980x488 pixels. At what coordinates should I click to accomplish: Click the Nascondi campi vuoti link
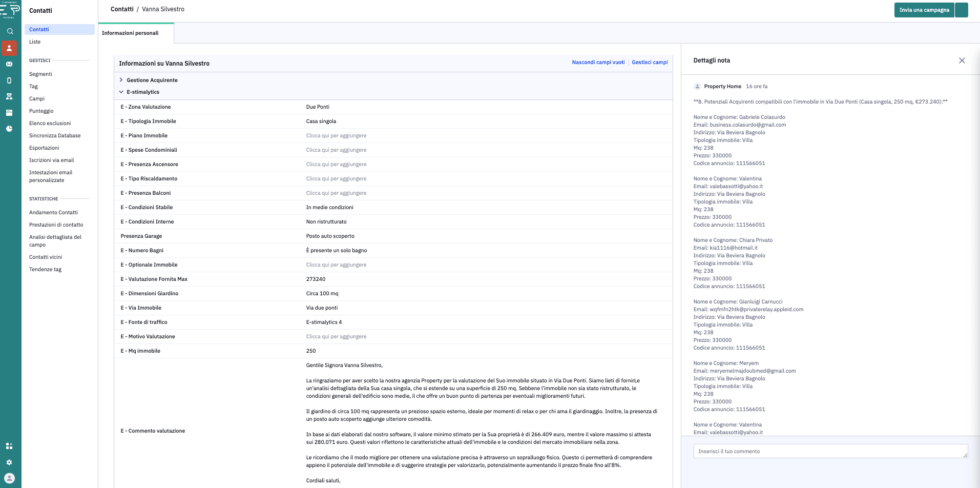coord(598,63)
